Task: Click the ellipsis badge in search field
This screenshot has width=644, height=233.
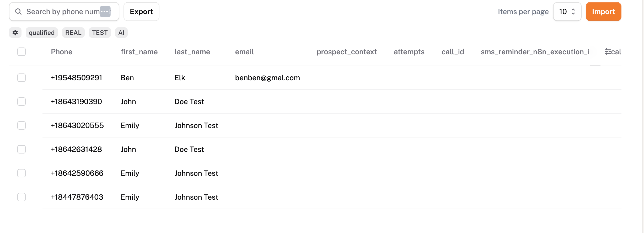Action: (105, 12)
